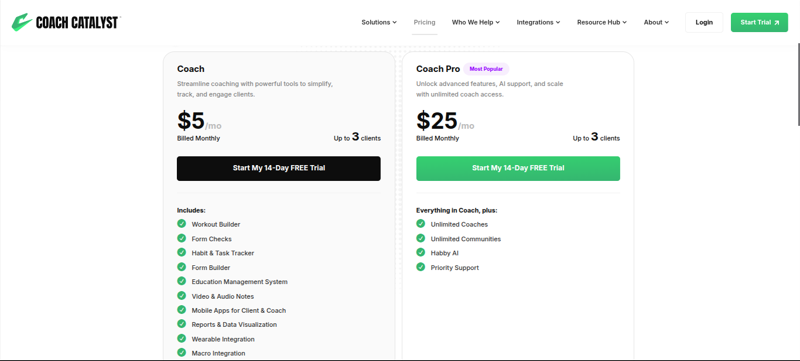Expand the Who We Help menu

(x=476, y=22)
